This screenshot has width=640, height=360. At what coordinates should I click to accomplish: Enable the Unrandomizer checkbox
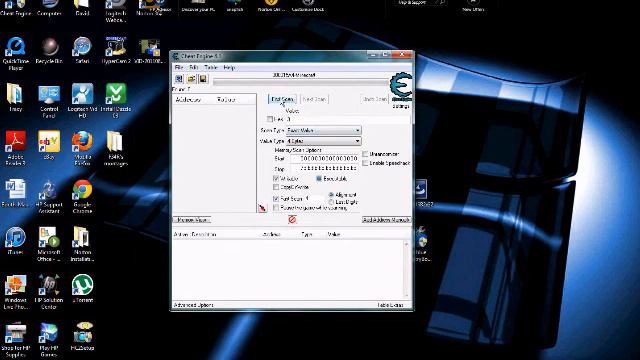click(x=365, y=154)
